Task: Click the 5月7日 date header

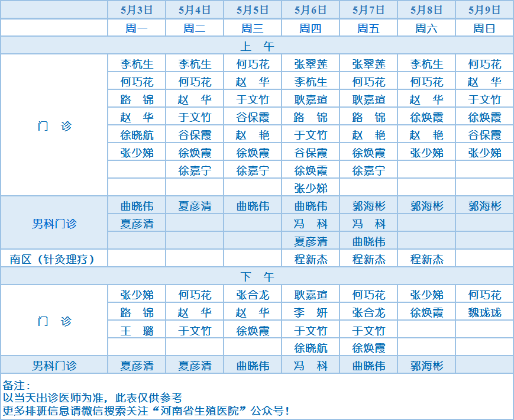Action: (x=368, y=10)
